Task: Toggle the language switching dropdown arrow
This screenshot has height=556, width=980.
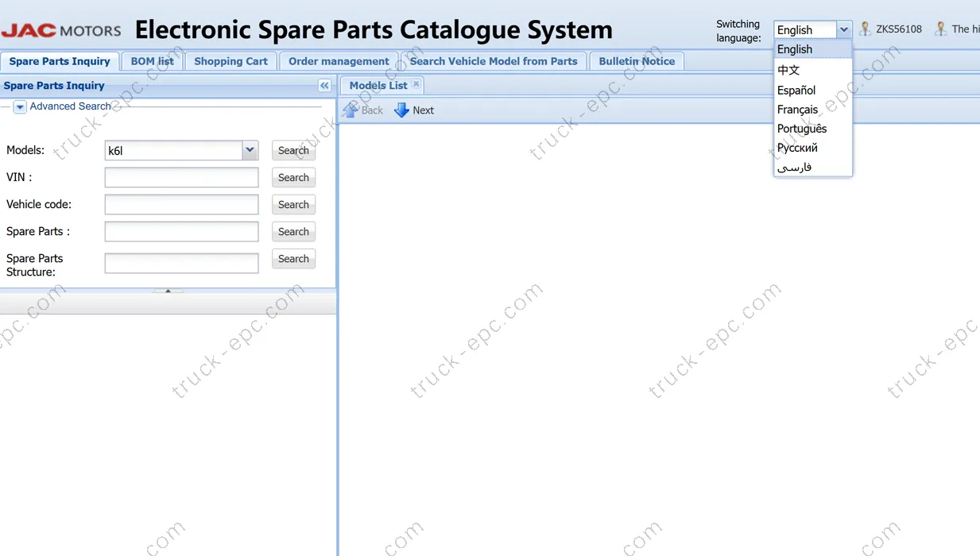Action: (x=843, y=30)
